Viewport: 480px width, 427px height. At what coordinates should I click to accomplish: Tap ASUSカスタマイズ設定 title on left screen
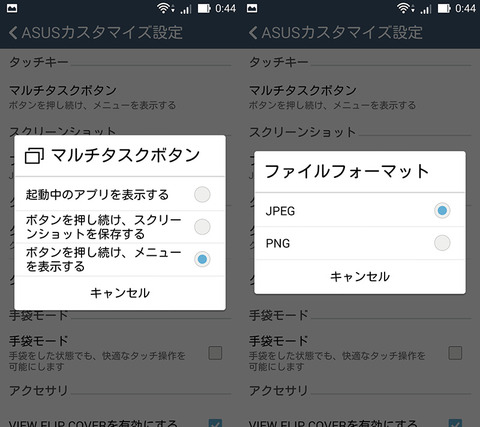(102, 33)
